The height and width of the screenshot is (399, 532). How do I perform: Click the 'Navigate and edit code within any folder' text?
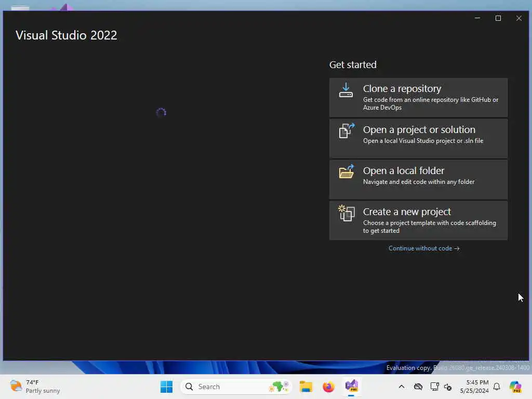coord(419,182)
